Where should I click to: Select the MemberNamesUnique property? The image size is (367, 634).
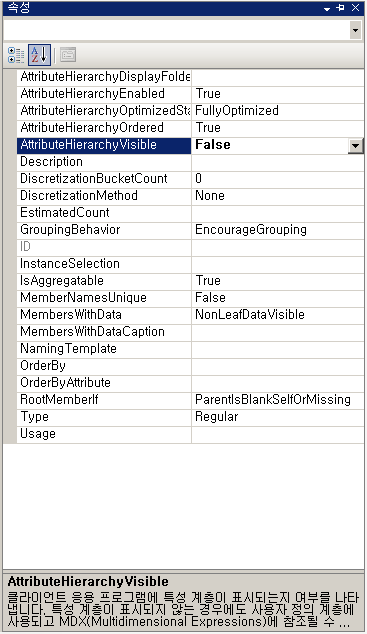point(104,298)
